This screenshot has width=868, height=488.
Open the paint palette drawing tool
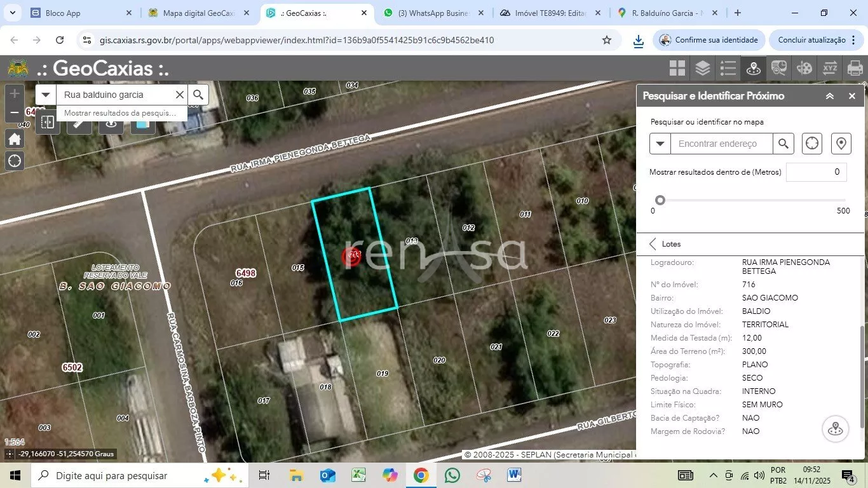(x=804, y=68)
